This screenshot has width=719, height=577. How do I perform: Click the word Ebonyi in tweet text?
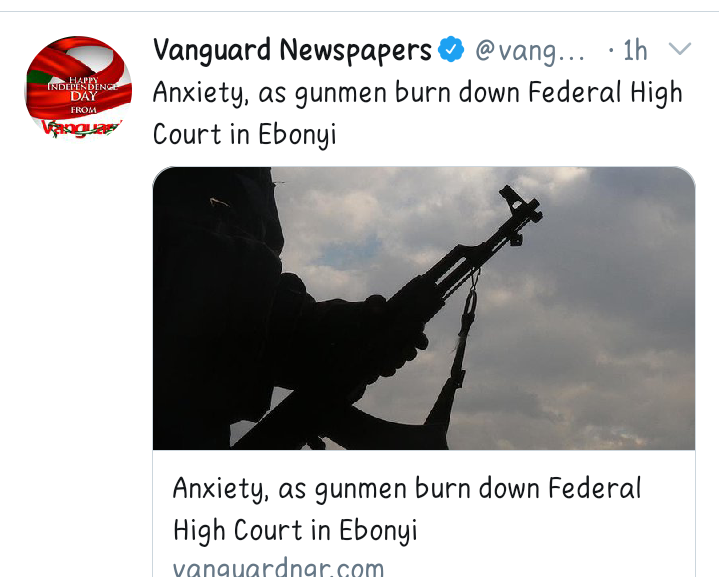(x=297, y=134)
